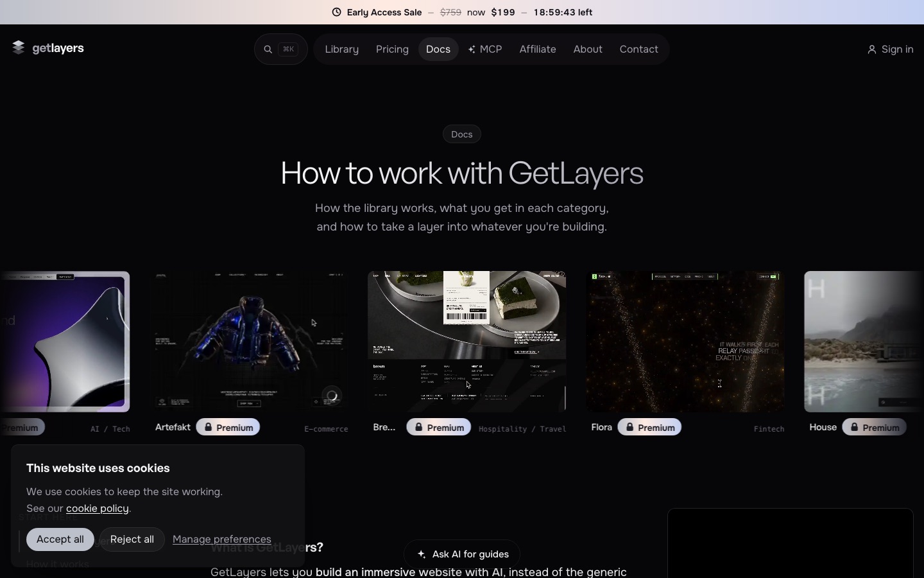
Task: Click Ask AI for guides button
Action: pos(463,554)
